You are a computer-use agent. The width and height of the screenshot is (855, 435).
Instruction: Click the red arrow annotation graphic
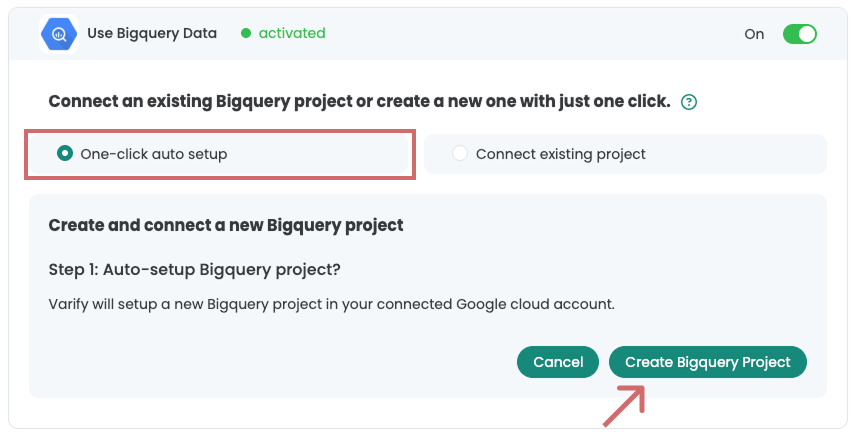(624, 405)
